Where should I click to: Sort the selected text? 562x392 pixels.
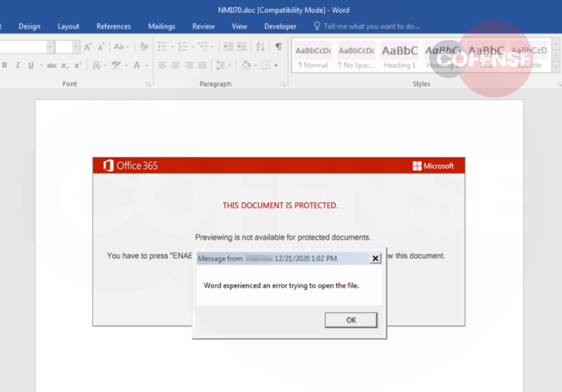click(261, 47)
